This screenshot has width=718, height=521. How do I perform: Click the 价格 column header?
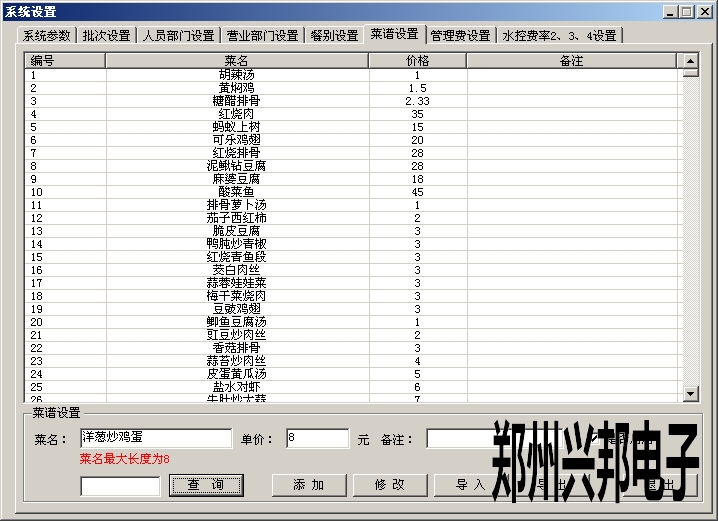tap(417, 61)
